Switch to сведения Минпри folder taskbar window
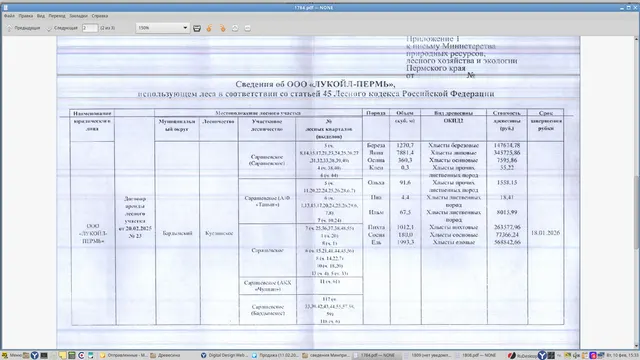Image resolution: width=640 pixels, height=360 pixels. coord(325,356)
